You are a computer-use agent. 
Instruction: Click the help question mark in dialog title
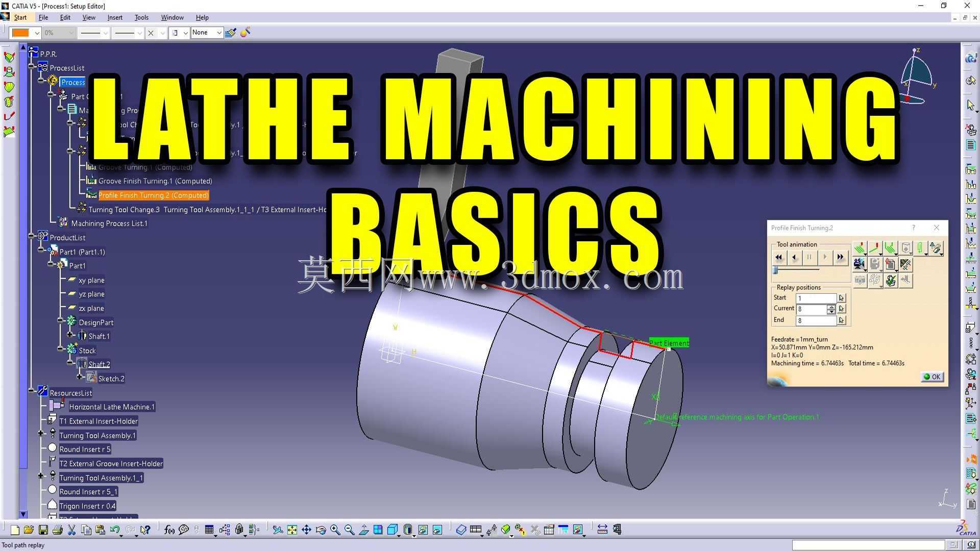pos(914,228)
